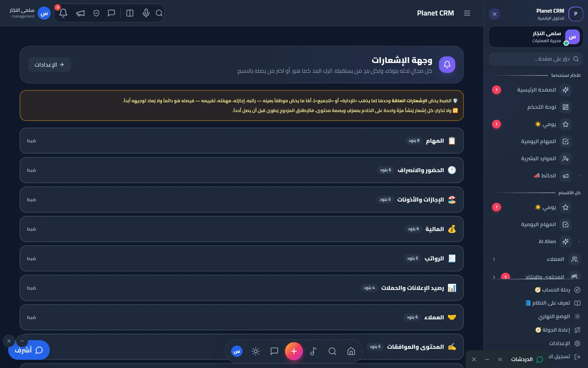
Task: Expand العملاء section via ضبط
Action: point(31,317)
